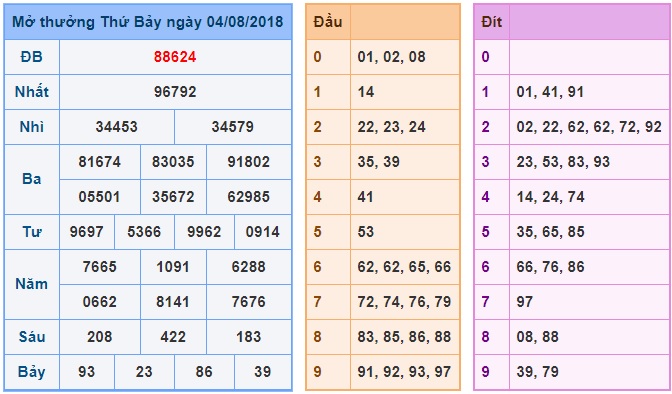Select Đít row 9 values 39, 79

pyautogui.click(x=537, y=372)
